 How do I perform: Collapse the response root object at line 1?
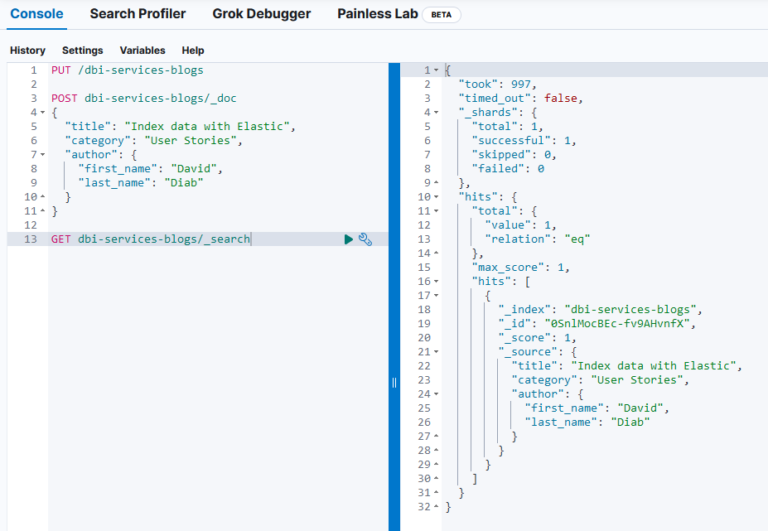[436, 70]
